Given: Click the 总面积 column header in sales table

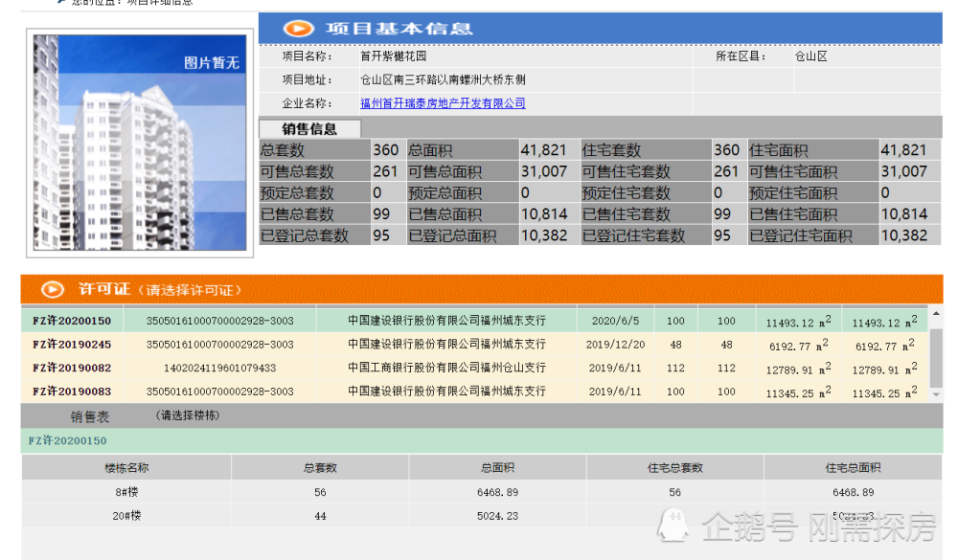Looking at the screenshot, I should click(x=497, y=468).
